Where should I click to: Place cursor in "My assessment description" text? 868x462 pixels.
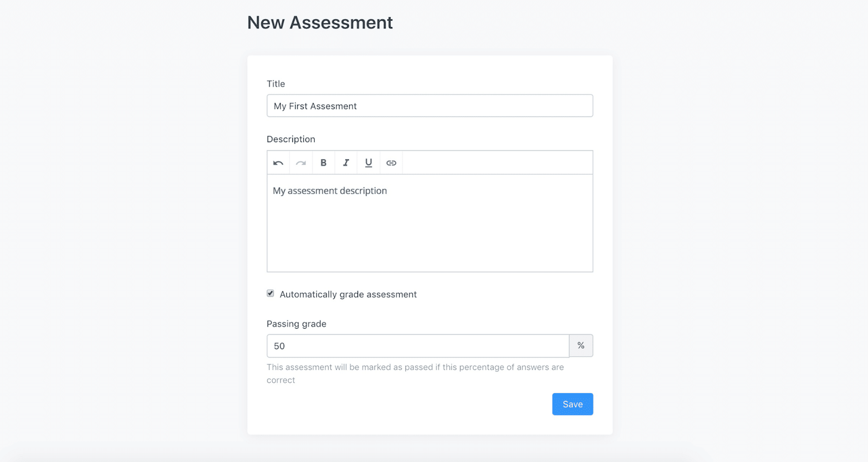click(x=330, y=191)
